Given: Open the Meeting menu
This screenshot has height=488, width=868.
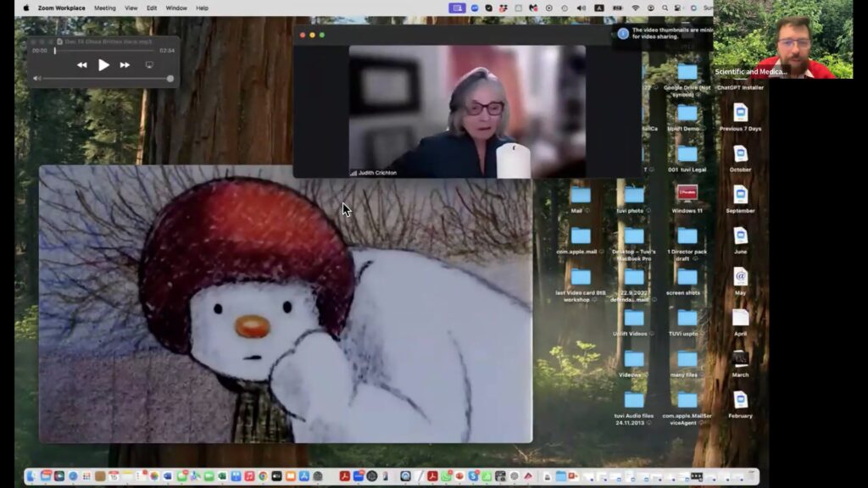Looking at the screenshot, I should pos(104,8).
